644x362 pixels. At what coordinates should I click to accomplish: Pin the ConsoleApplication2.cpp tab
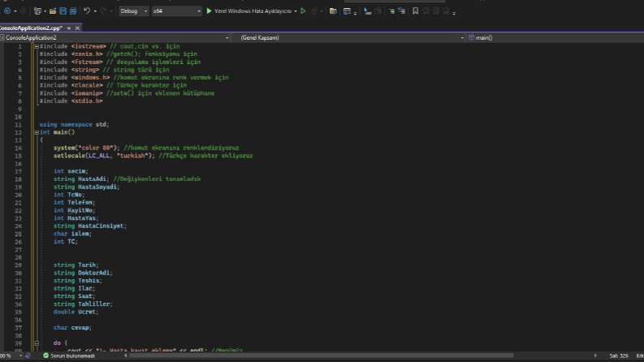tap(69, 28)
